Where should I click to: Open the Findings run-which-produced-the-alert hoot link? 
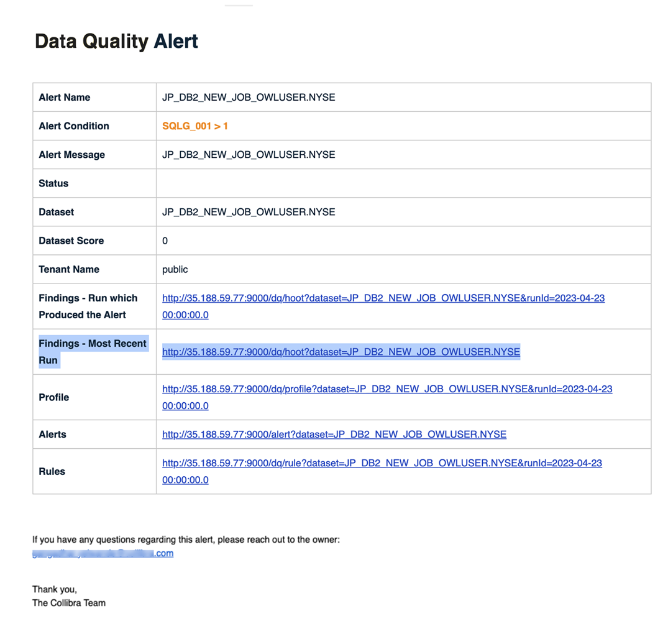pyautogui.click(x=383, y=298)
